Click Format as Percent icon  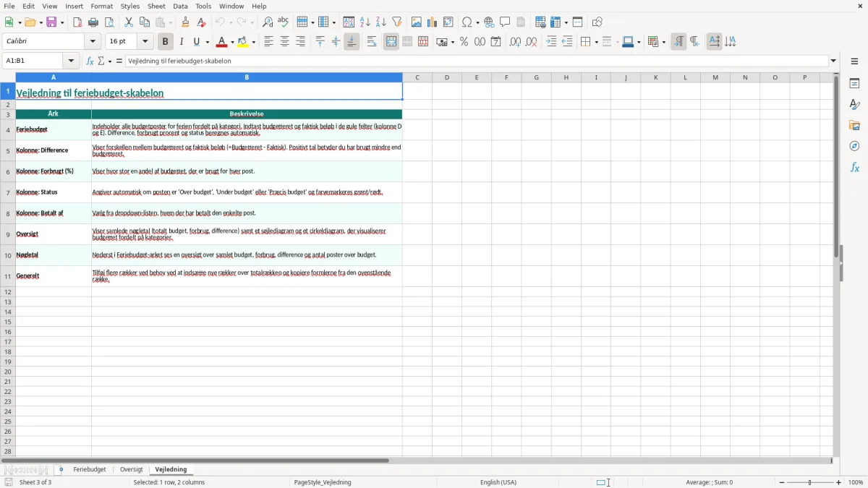pyautogui.click(x=464, y=42)
